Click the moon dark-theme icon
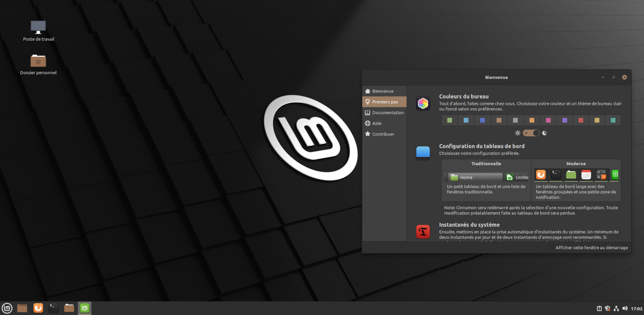Viewport: 644px width, 315px height. pyautogui.click(x=545, y=133)
